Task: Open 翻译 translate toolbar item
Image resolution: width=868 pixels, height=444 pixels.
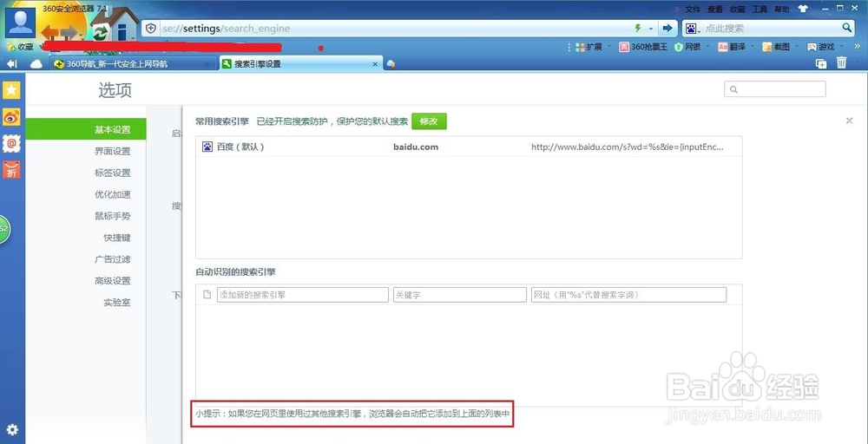Action: coord(732,47)
